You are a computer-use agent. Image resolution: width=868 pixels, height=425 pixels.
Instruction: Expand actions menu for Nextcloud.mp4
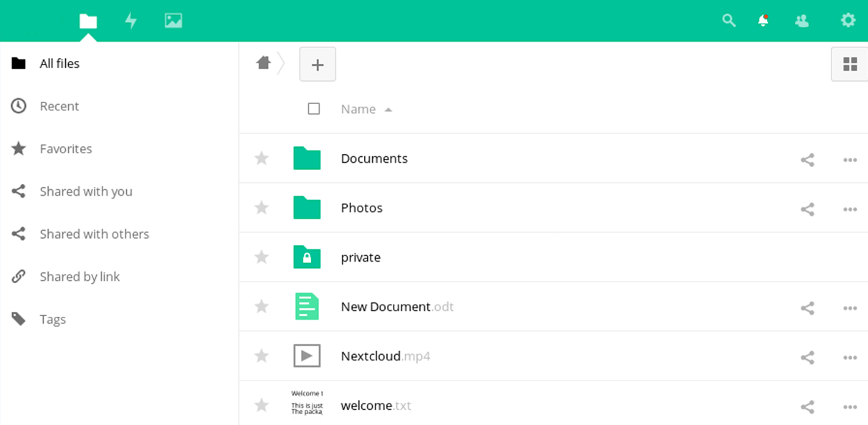850,358
